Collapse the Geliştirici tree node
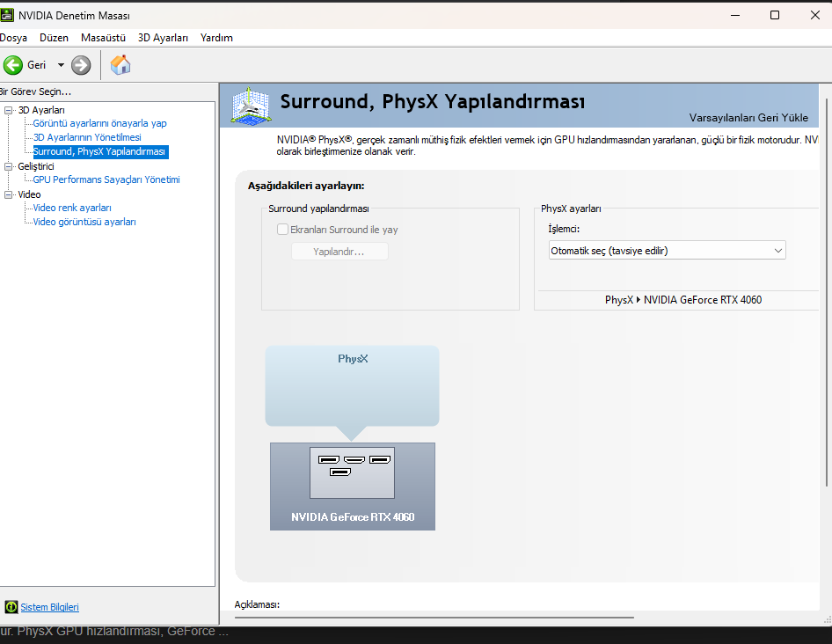 point(8,166)
